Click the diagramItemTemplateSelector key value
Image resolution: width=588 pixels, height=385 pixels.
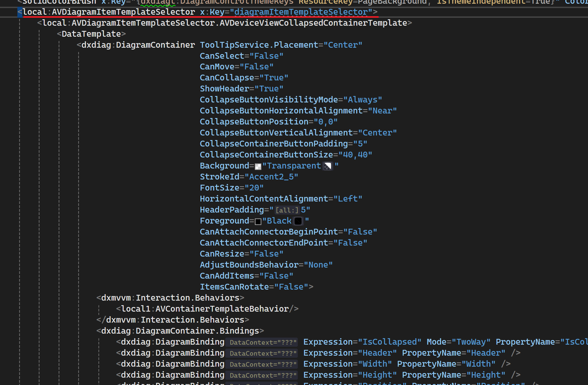[301, 12]
